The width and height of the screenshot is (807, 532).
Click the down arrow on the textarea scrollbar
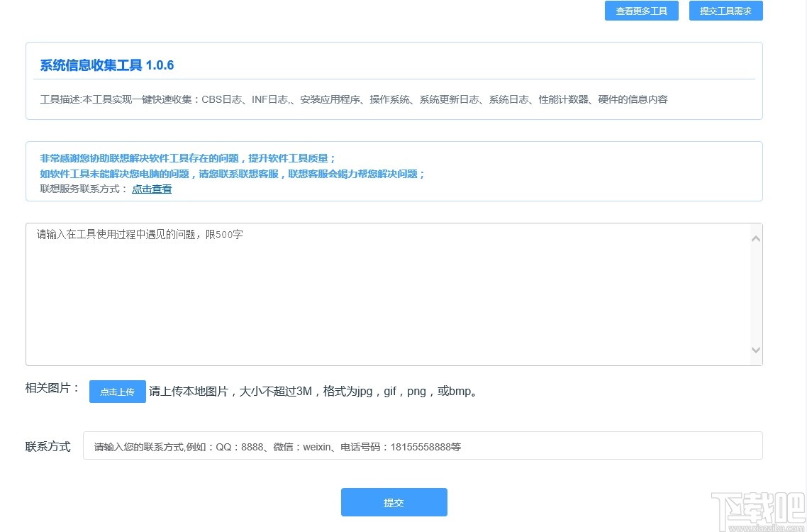tap(756, 349)
